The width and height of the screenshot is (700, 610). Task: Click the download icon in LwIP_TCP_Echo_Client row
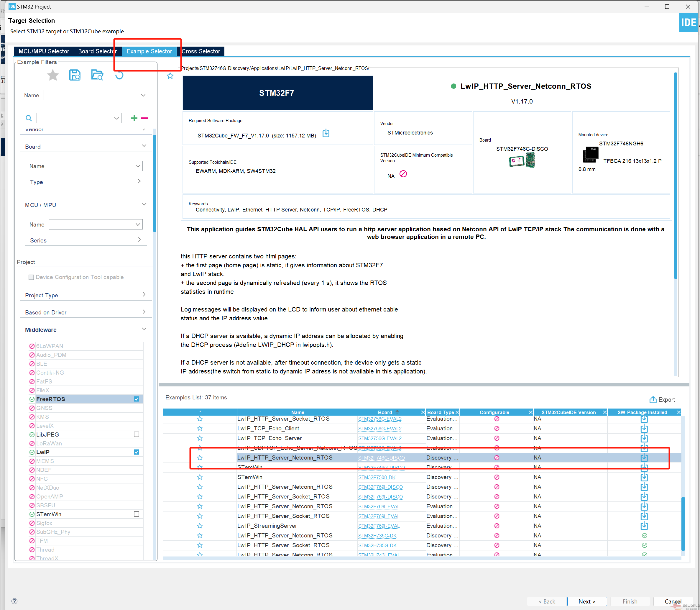(644, 429)
